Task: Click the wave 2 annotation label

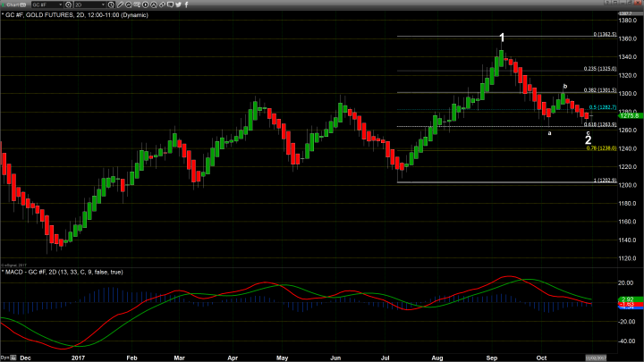Action: click(x=589, y=140)
